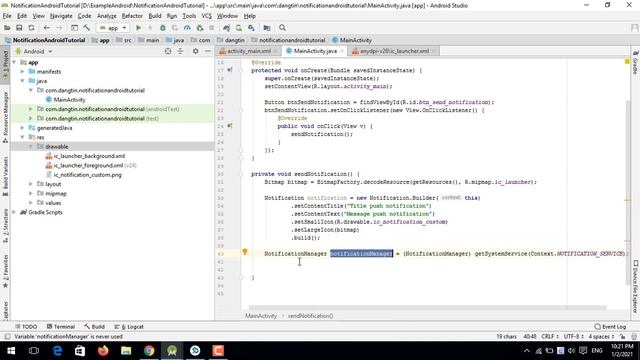
Task: Open the Event Log button
Action: 610,327
